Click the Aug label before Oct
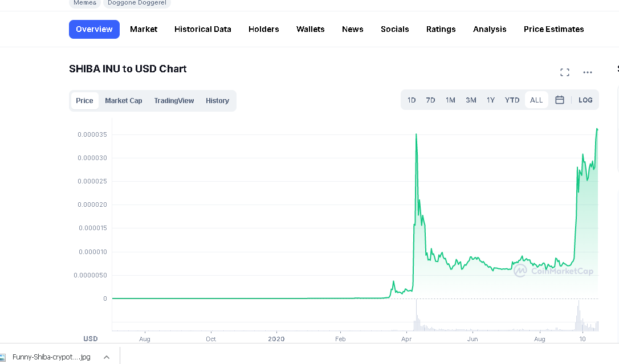This screenshot has height=364, width=619. 144,339
